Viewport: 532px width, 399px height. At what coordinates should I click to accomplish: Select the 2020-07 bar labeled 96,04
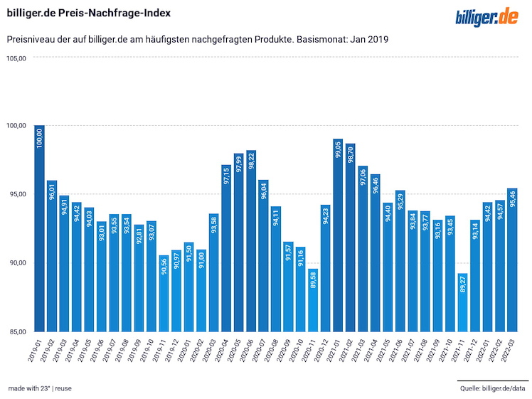tap(264, 255)
